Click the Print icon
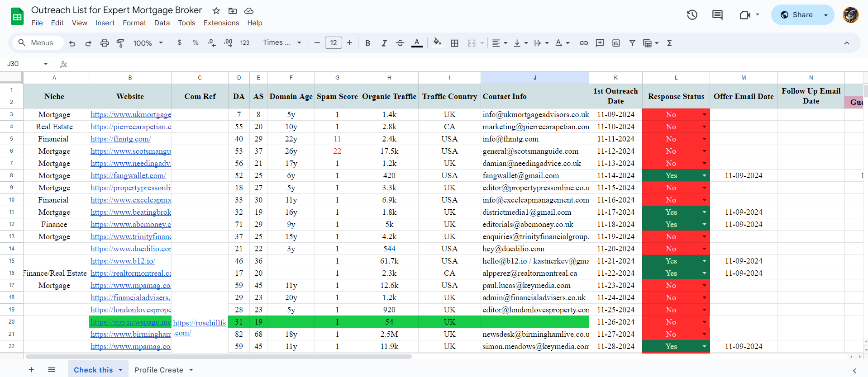 click(105, 43)
